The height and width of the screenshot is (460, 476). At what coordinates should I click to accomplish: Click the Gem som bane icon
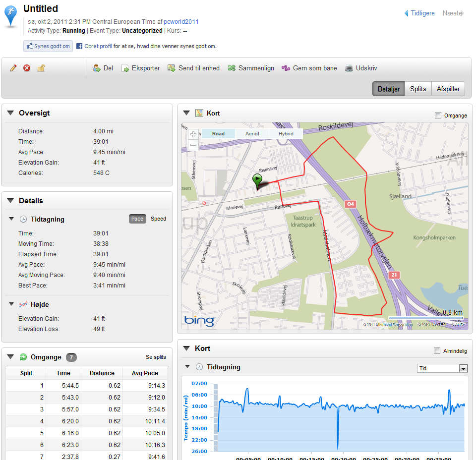point(286,68)
